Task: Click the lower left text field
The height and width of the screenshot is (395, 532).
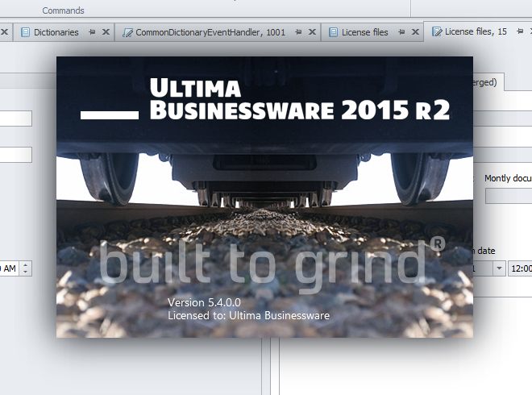Action: [x=16, y=155]
